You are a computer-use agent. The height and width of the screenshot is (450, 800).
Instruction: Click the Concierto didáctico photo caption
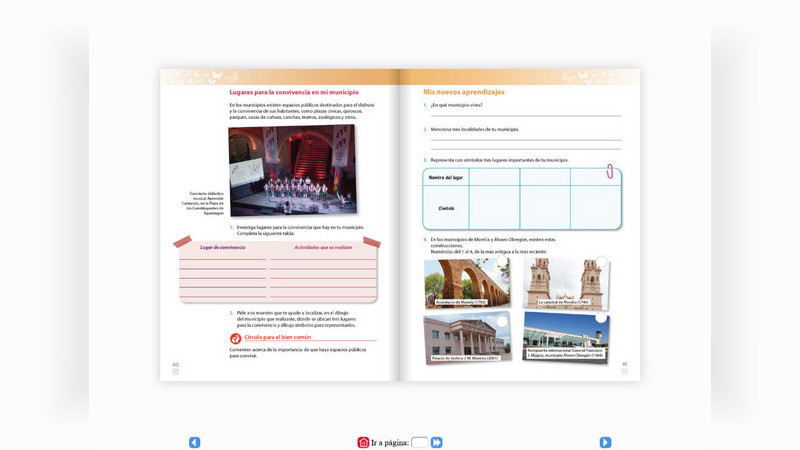[203, 203]
